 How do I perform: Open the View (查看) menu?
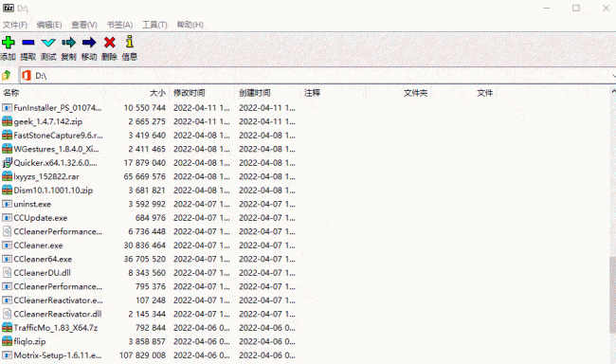pyautogui.click(x=84, y=25)
